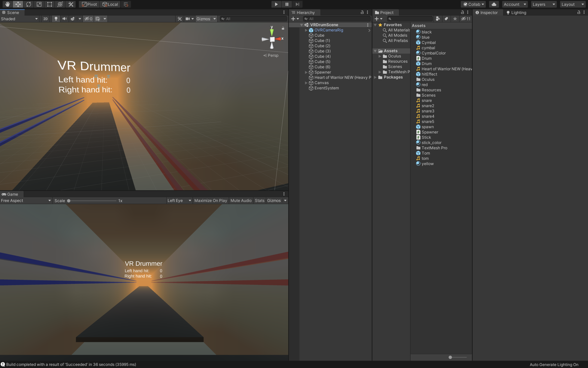
Task: Lock the Hierarchy panel
Action: click(362, 12)
